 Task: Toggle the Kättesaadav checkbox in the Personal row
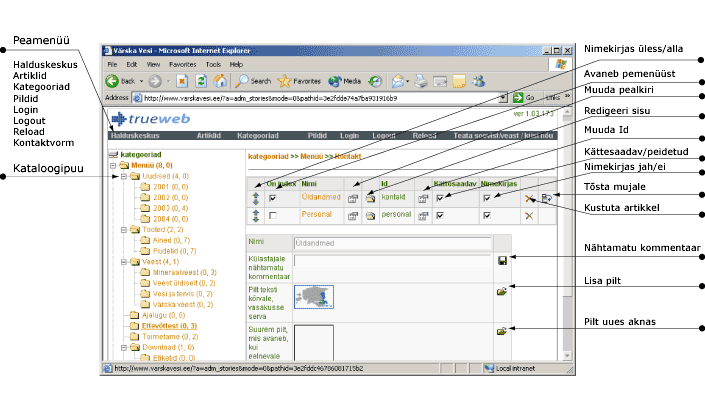440,215
